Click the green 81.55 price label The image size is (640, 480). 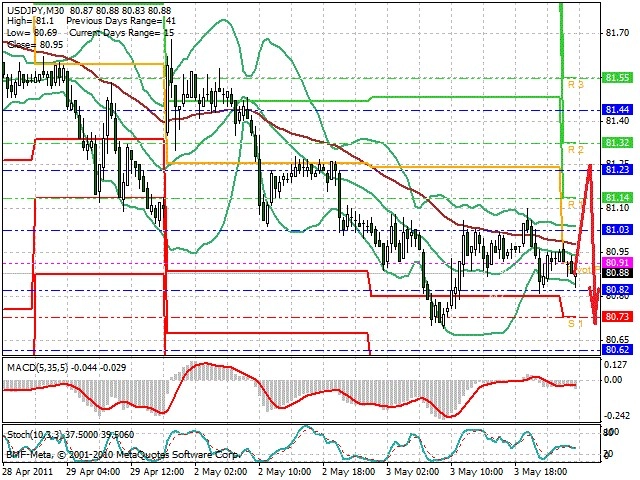tap(618, 78)
